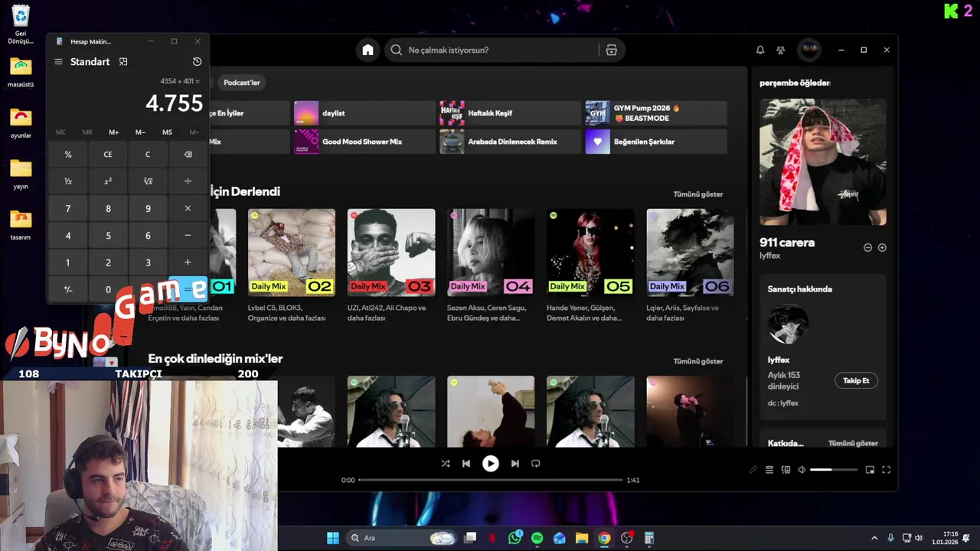Open Arabada Dinlenecek Remix tile
This screenshot has width=980, height=551.
coord(510,142)
